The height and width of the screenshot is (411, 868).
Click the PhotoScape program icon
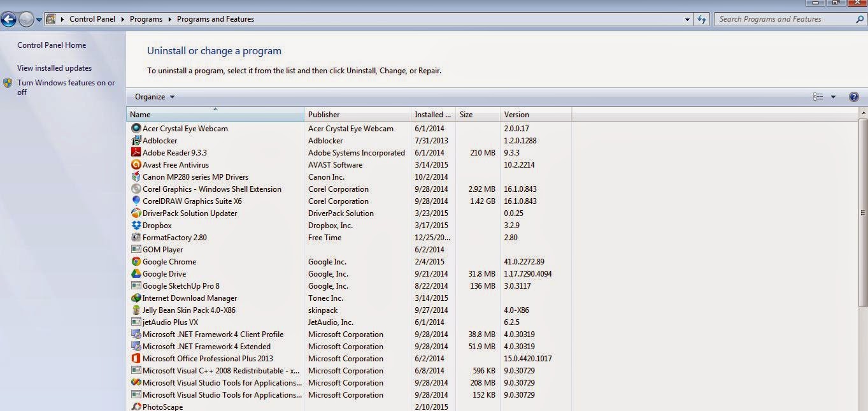(136, 407)
